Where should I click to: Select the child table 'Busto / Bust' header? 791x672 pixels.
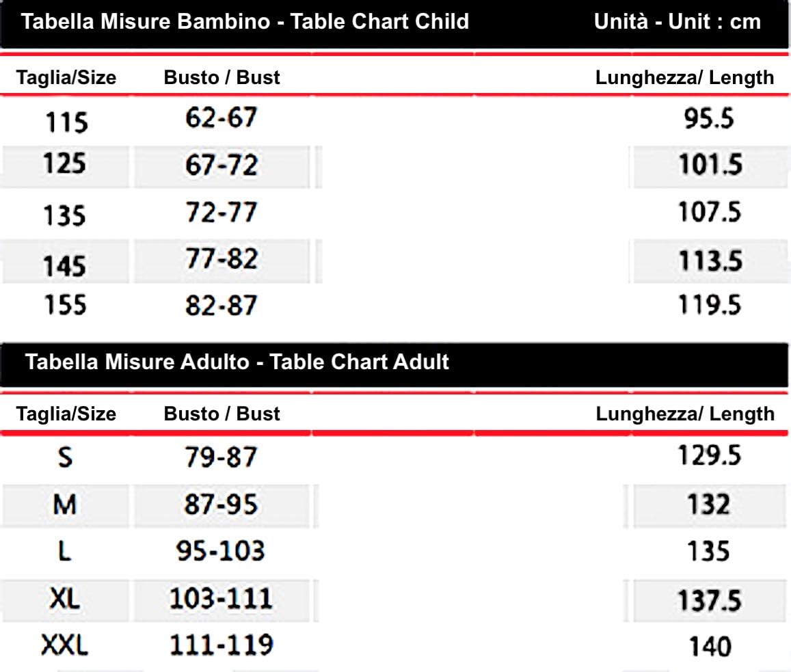point(222,78)
